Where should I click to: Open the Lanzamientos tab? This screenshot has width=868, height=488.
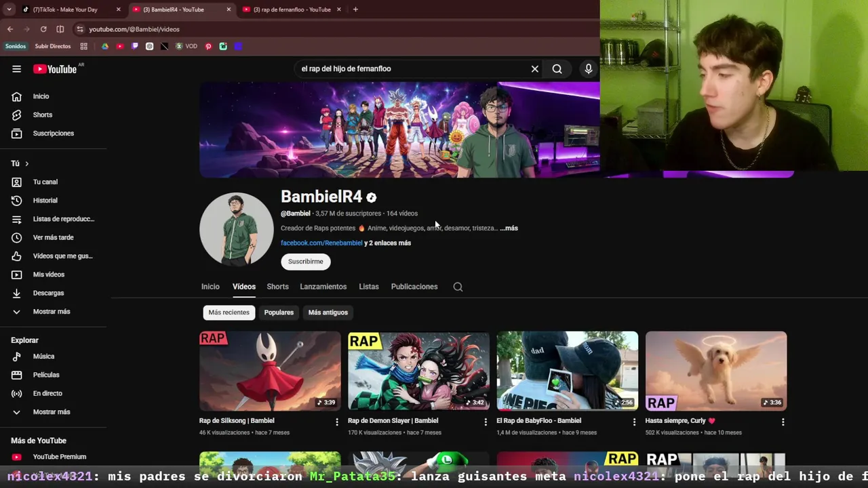[323, 287]
